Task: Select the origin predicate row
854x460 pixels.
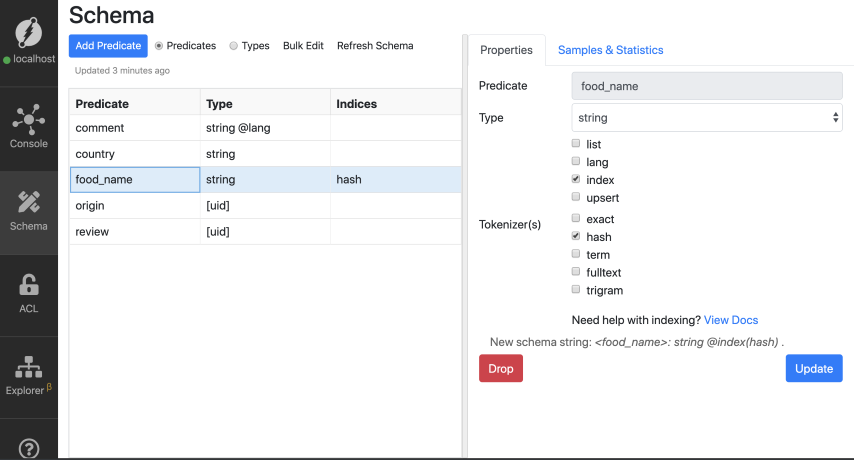Action: [x=135, y=206]
